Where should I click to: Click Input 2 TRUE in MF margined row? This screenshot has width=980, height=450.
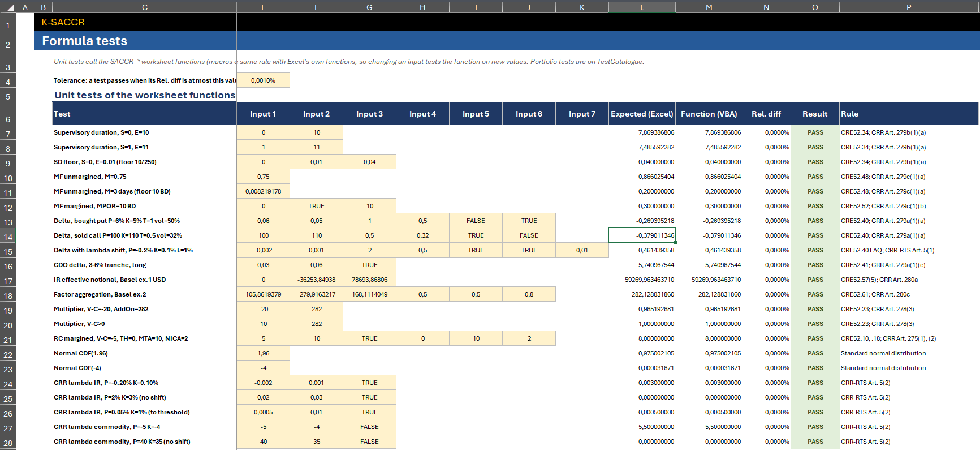(x=316, y=206)
